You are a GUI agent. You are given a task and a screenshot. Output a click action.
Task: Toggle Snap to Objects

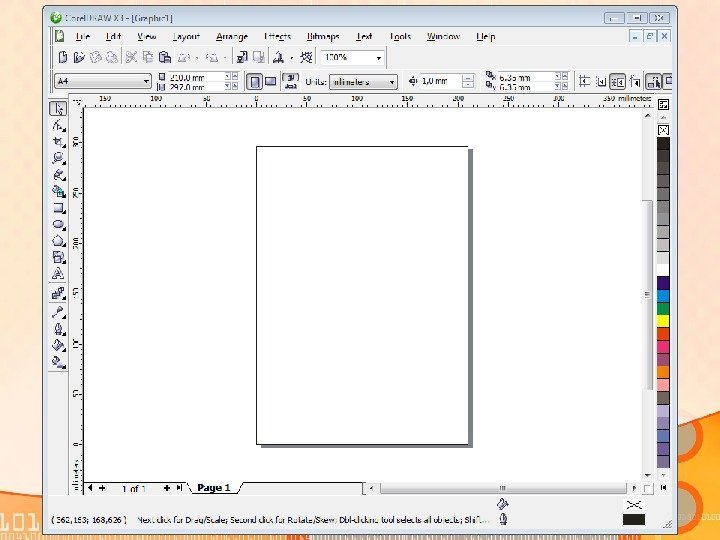(617, 82)
